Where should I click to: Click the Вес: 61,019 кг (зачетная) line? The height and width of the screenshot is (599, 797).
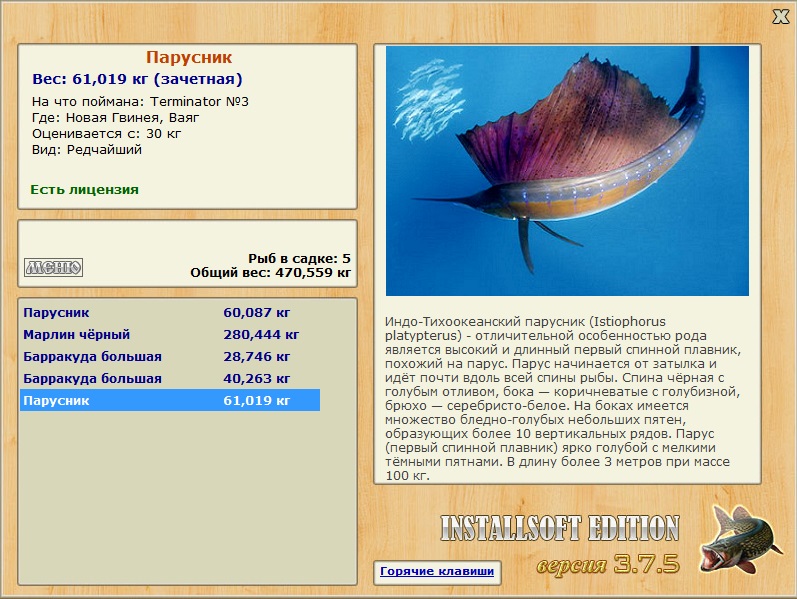tap(137, 79)
